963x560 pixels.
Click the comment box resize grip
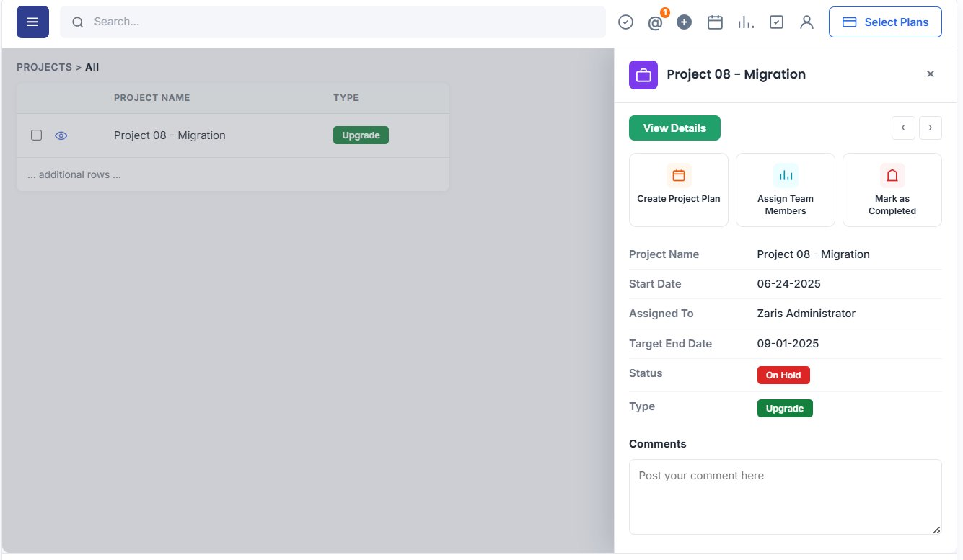point(936,530)
